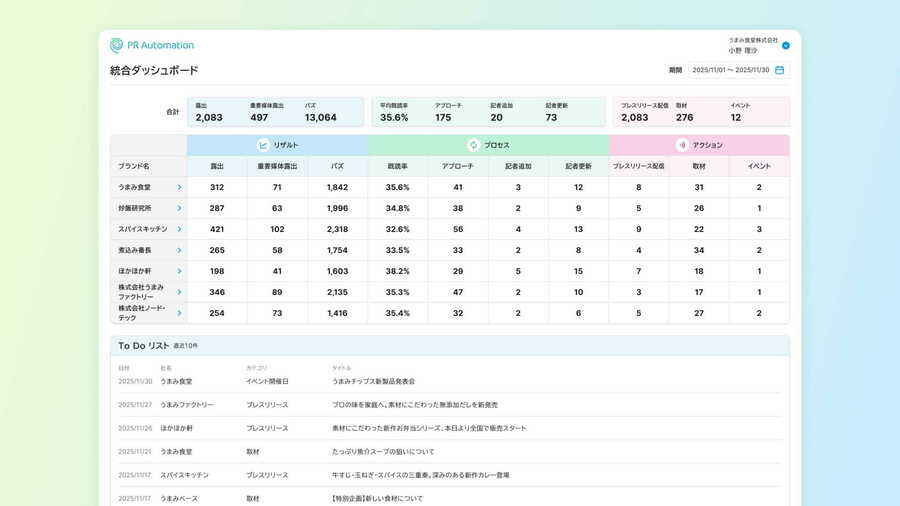The height and width of the screenshot is (506, 900).
Task: Expand the スパイスキッチン row chevron
Action: pos(179,229)
